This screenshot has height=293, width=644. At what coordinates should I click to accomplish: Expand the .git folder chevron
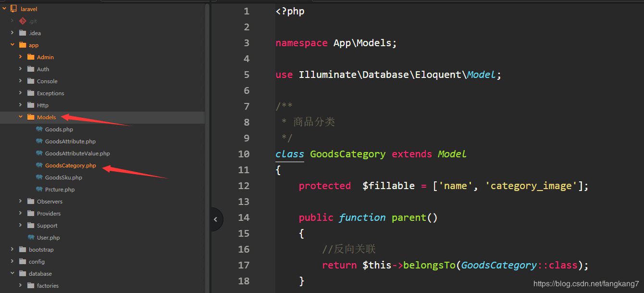12,21
